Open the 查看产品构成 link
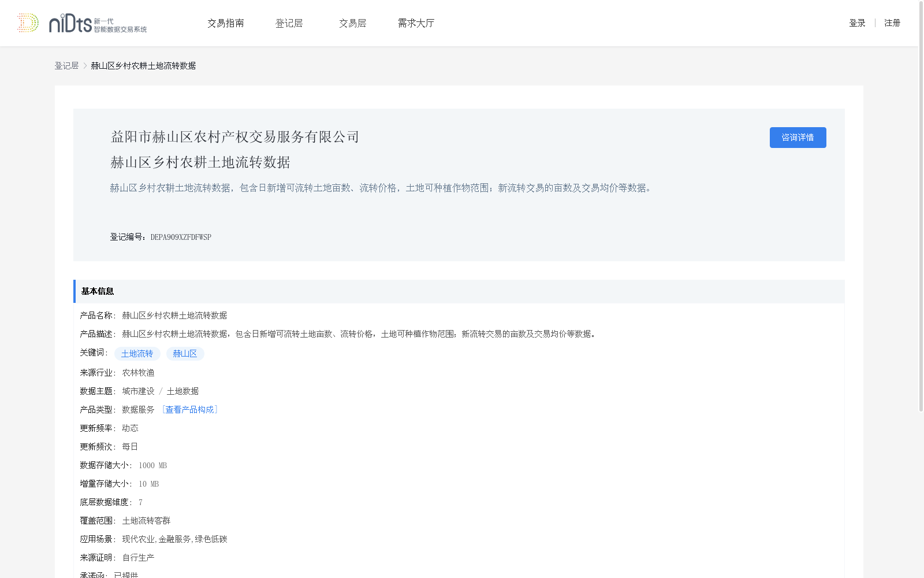Viewport: 924px width, 578px height. (189, 410)
